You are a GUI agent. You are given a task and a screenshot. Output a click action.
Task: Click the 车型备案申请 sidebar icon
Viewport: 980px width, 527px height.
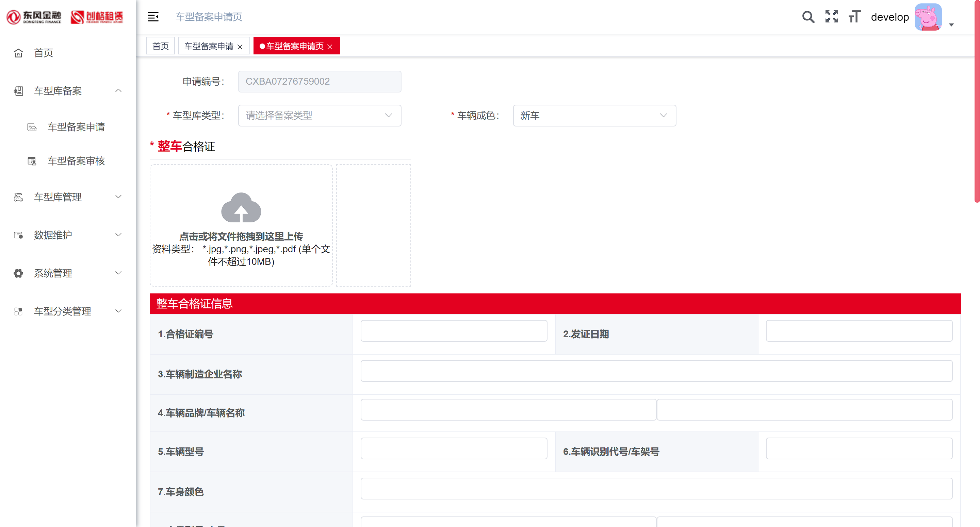point(32,127)
